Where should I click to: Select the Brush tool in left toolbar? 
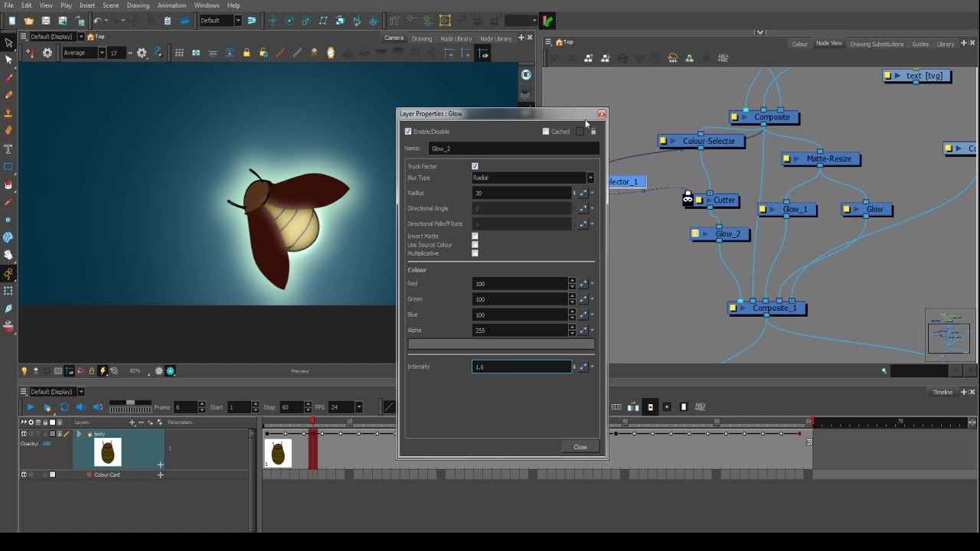8,77
